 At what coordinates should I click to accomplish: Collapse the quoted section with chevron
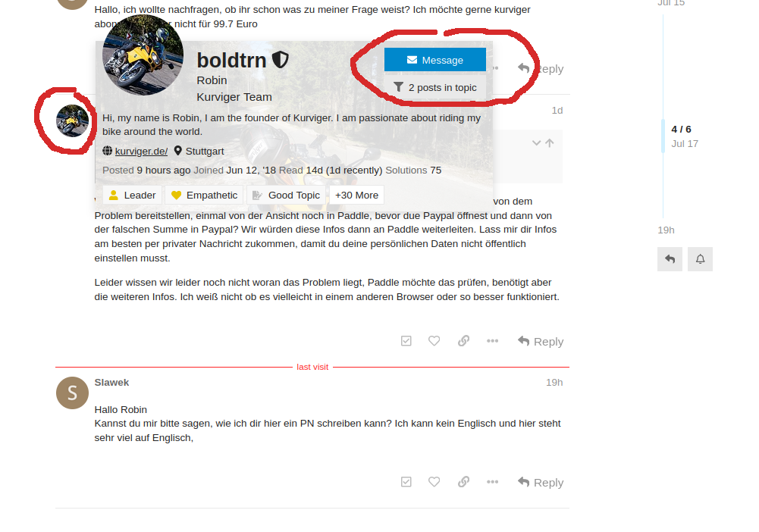tap(536, 143)
